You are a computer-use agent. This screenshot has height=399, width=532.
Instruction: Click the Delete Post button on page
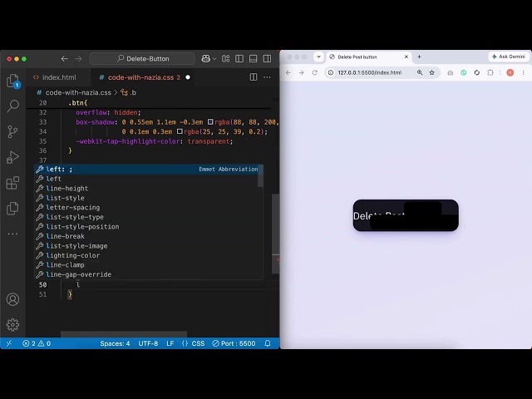(x=406, y=215)
